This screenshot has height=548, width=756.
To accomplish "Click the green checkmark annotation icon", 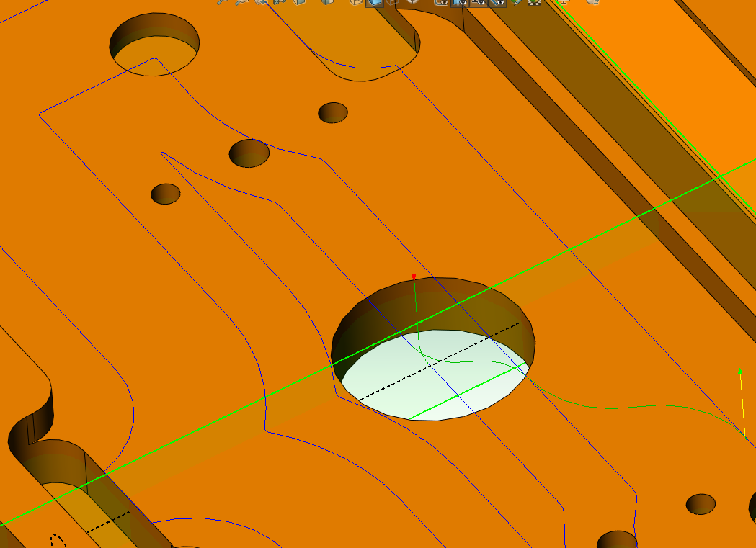I will click(x=516, y=4).
